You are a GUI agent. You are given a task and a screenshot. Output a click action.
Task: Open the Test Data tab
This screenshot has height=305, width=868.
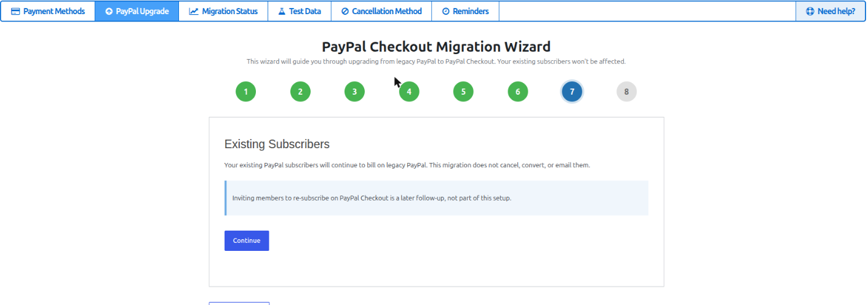tap(300, 11)
